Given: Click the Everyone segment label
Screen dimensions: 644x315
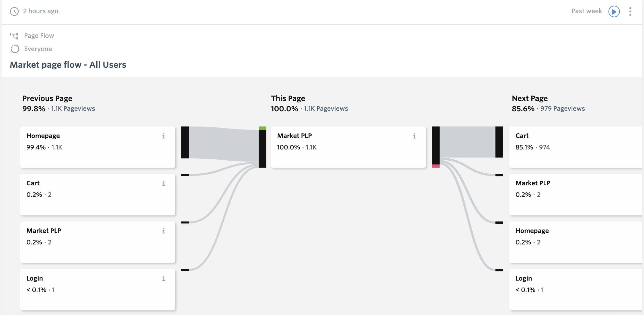Looking at the screenshot, I should click(x=38, y=49).
